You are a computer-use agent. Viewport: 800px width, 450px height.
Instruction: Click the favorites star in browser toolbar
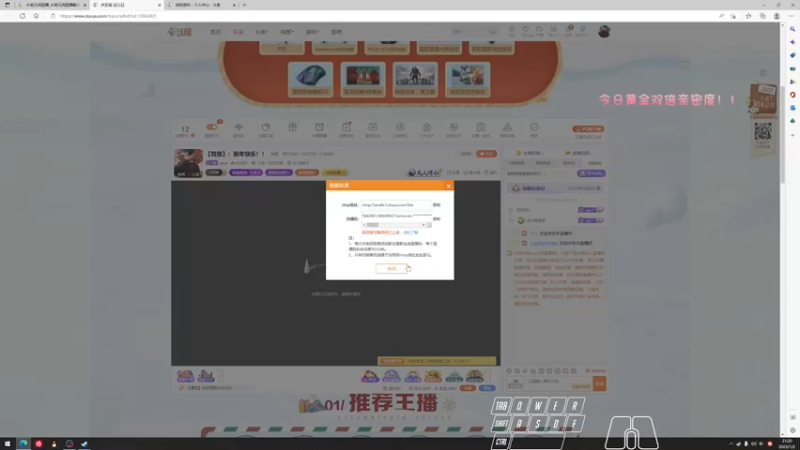(748, 16)
